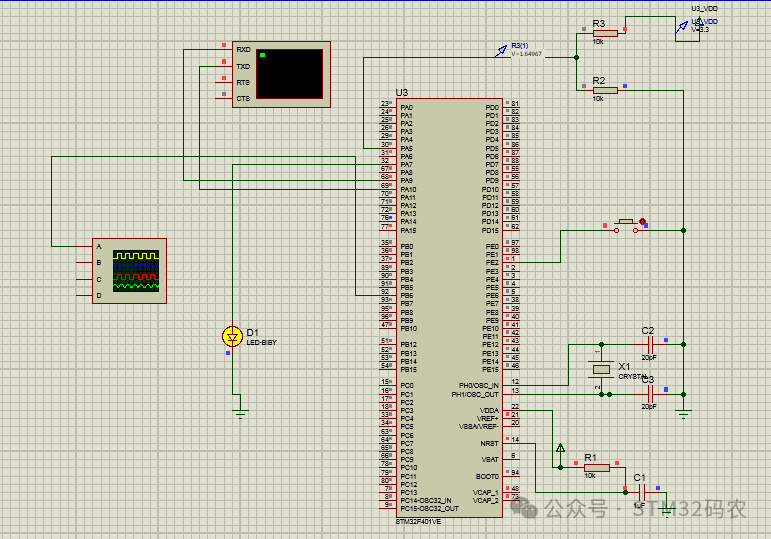Screen dimensions: 771x539
Task: Click the RTS pin label on terminal
Action: 243,83
